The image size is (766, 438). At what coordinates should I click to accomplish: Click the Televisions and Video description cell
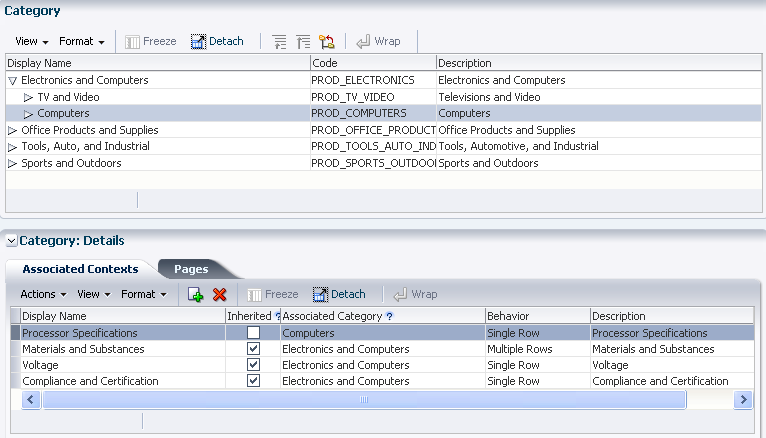point(599,97)
